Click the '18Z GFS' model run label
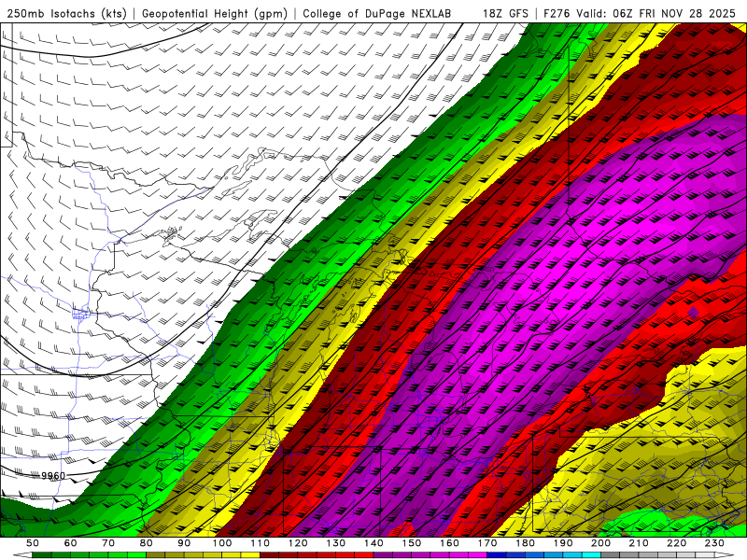This screenshot has height=560, width=747. [505, 13]
